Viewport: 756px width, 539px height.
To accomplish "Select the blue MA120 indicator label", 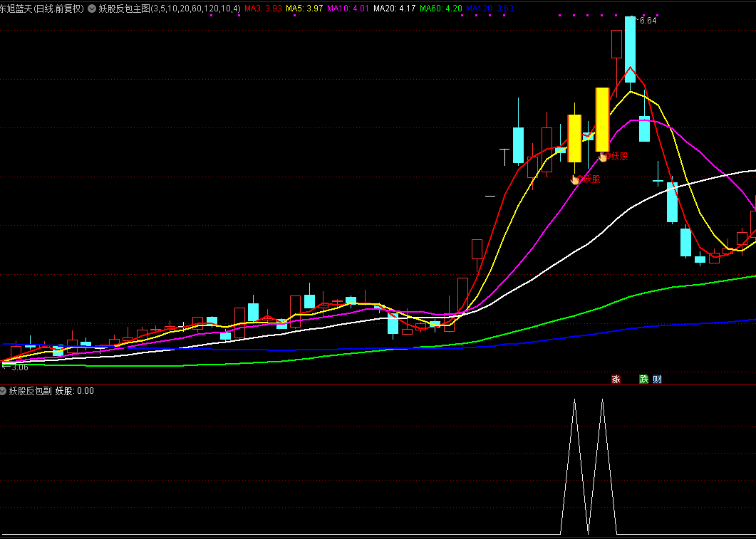I will (489, 9).
